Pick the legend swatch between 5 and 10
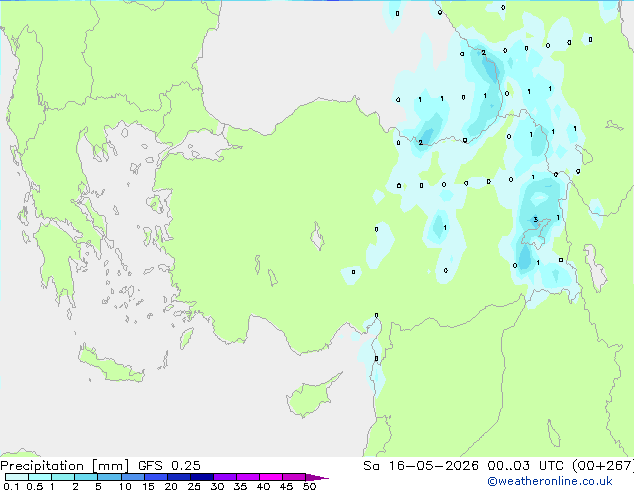This screenshot has height=490, width=634. coord(109,477)
